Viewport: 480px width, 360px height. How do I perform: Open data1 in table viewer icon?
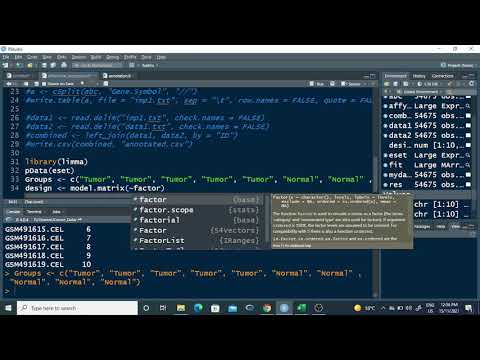[468, 126]
